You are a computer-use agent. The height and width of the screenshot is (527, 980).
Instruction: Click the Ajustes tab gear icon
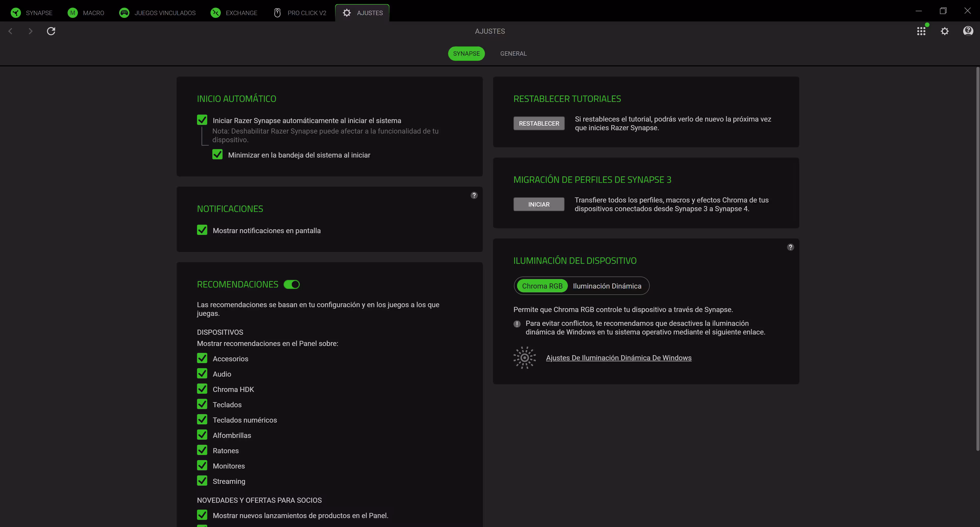pos(347,13)
